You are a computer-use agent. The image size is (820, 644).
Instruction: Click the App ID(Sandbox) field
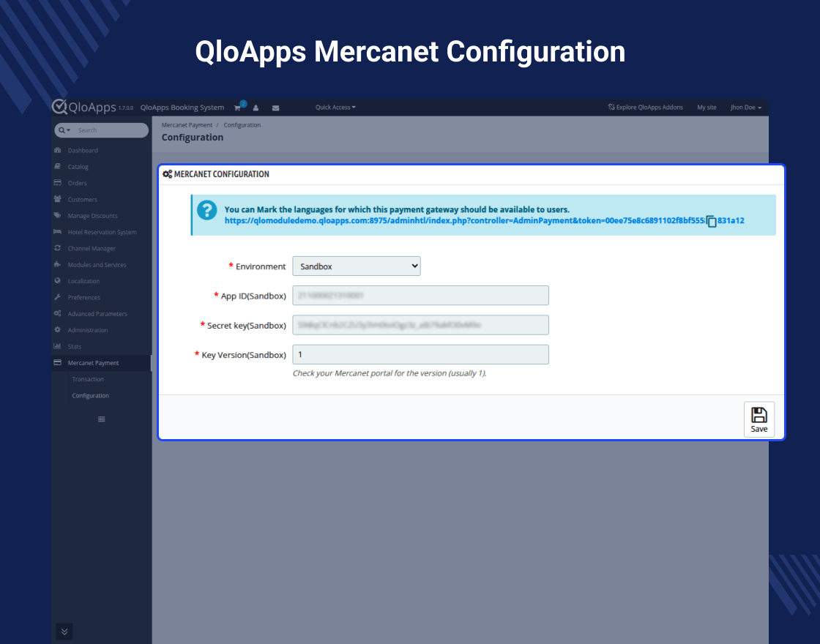[x=420, y=296]
